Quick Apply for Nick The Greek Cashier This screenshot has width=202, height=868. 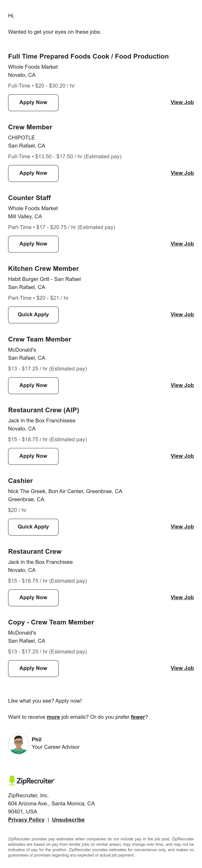[33, 527]
